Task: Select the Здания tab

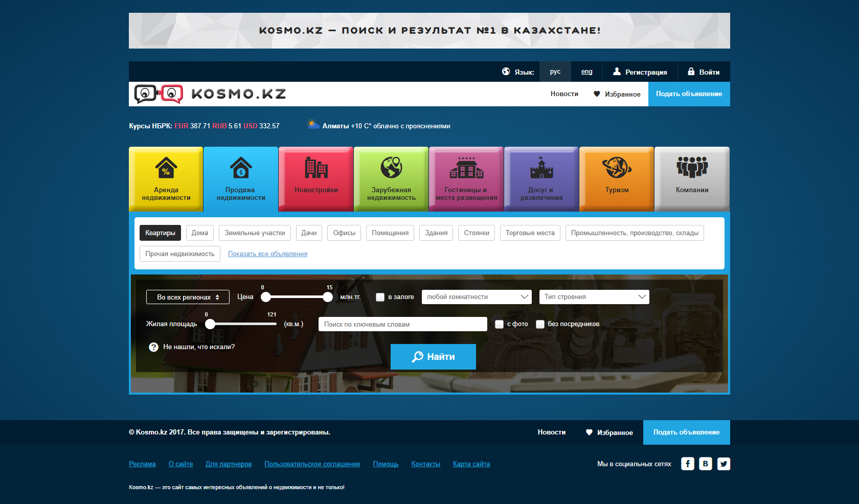Action: [436, 233]
